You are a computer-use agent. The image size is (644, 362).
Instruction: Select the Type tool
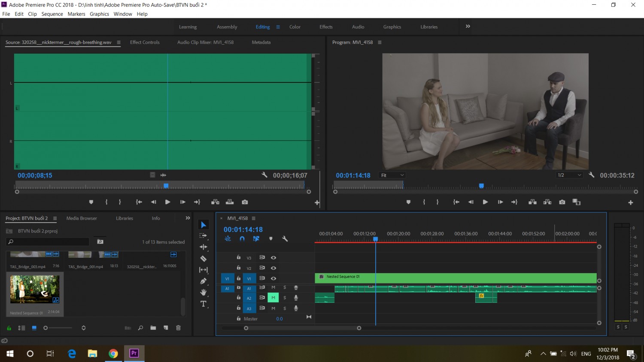[204, 304]
